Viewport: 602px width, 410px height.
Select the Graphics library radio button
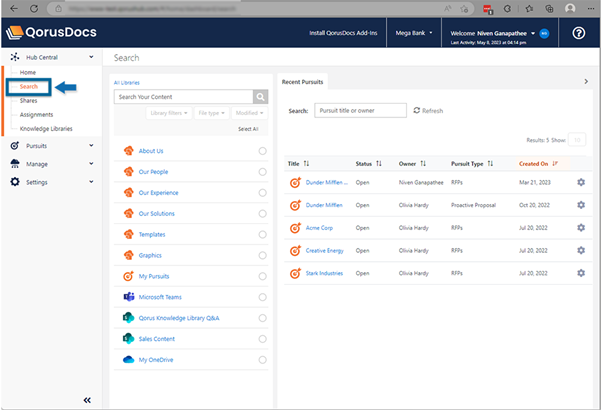(263, 255)
